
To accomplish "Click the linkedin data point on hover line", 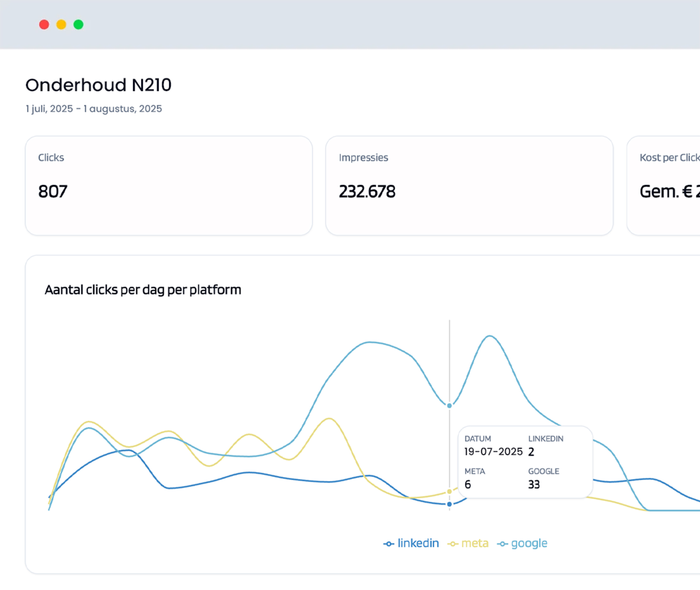I will click(449, 504).
